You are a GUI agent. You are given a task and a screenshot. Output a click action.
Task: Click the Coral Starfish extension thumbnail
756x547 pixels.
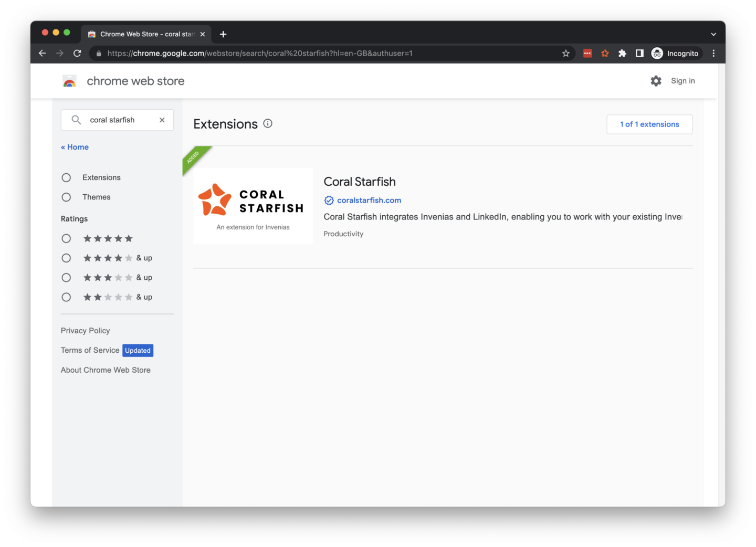(x=253, y=206)
